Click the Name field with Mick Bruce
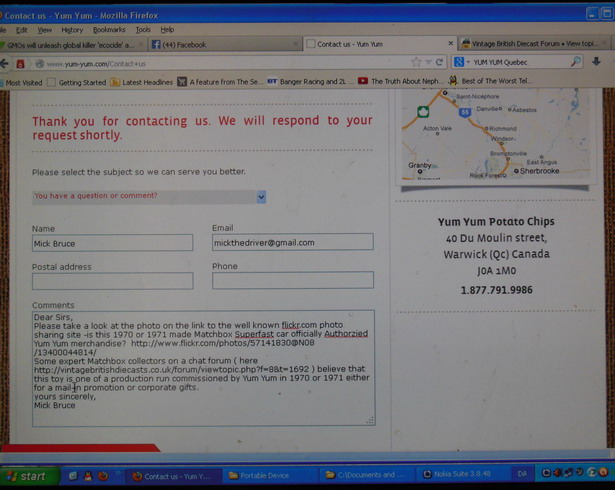Screen dimensions: 615x490 pyautogui.click(x=113, y=243)
